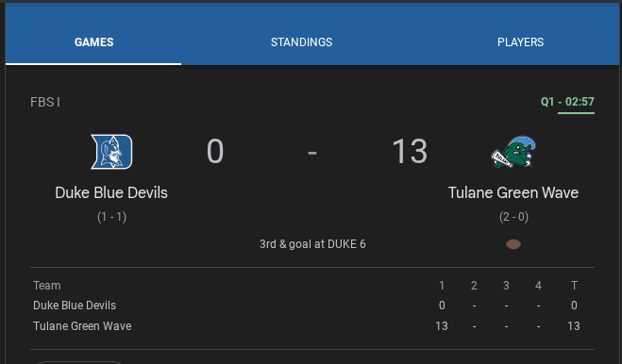The width and height of the screenshot is (622, 364).
Task: Click Duke's large score of 0
Action: 215,151
